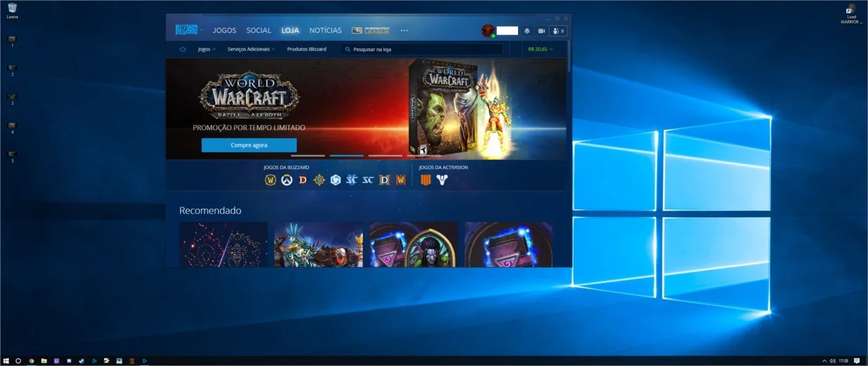This screenshot has width=868, height=366.
Task: Select desktop icon labeled 1
Action: pyautogui.click(x=12, y=41)
